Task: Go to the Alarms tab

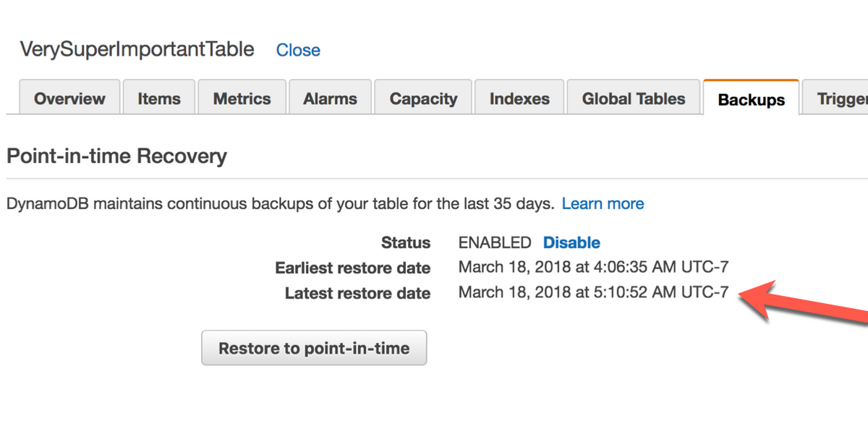Action: [x=330, y=99]
